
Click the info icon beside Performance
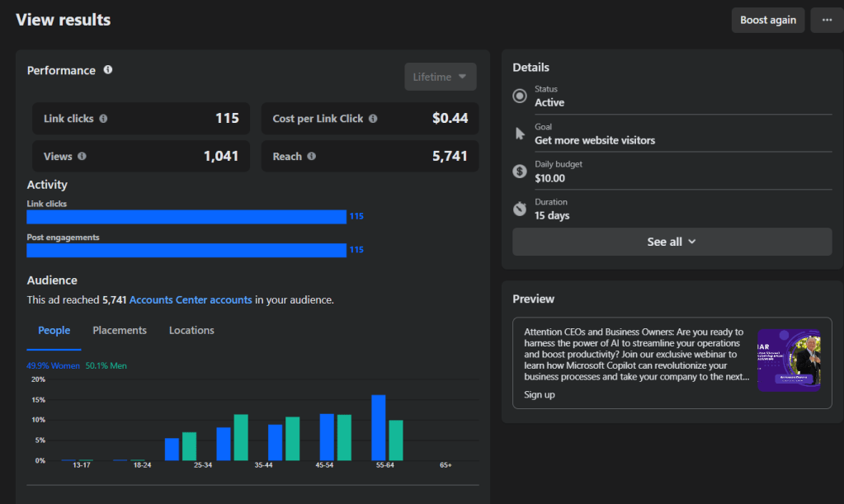[108, 70]
